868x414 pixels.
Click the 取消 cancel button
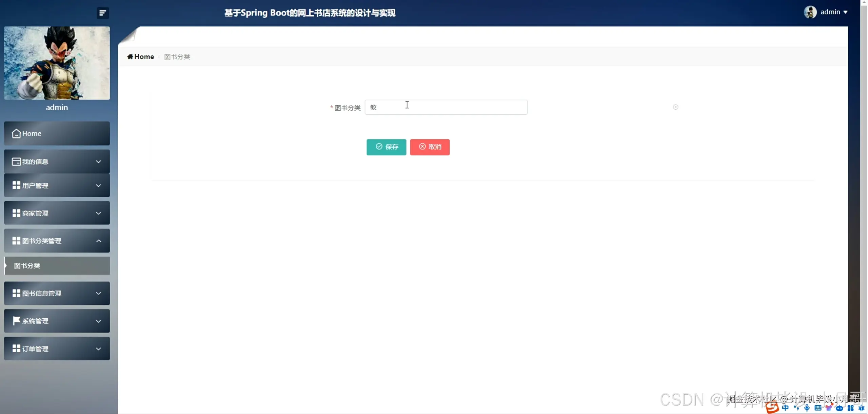click(430, 147)
